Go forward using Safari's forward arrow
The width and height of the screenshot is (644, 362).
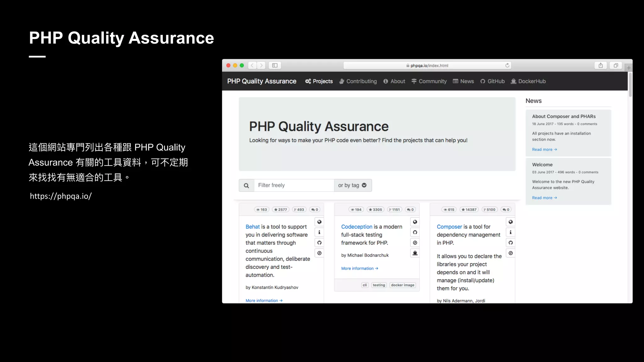pos(261,65)
